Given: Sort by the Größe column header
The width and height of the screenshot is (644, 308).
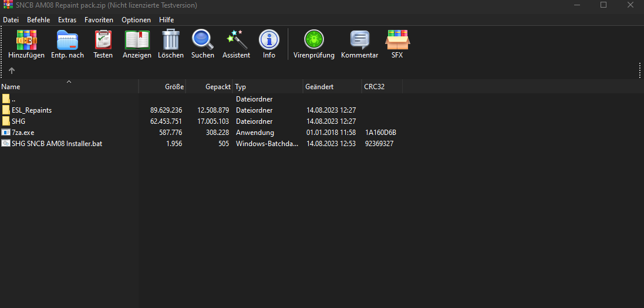Looking at the screenshot, I should click(x=162, y=87).
